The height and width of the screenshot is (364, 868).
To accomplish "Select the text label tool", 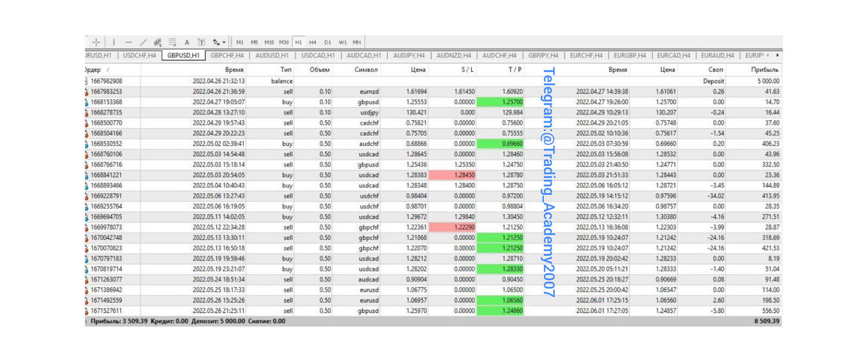I will 202,42.
